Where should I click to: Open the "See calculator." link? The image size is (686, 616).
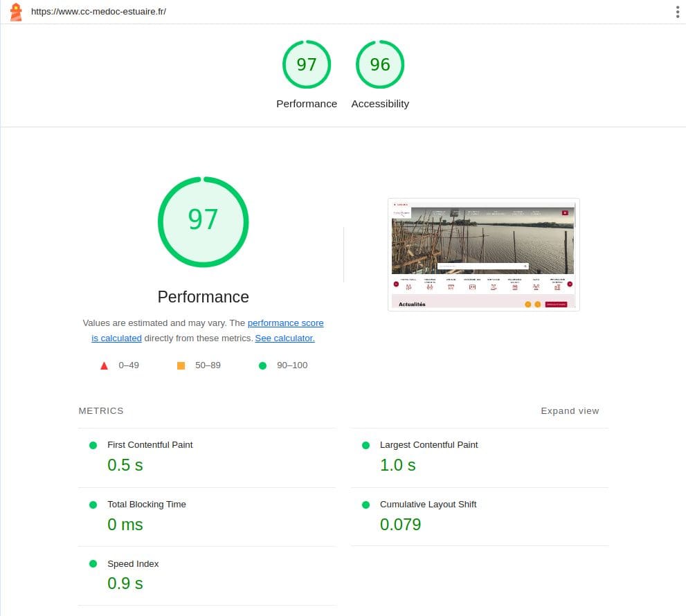pos(285,338)
